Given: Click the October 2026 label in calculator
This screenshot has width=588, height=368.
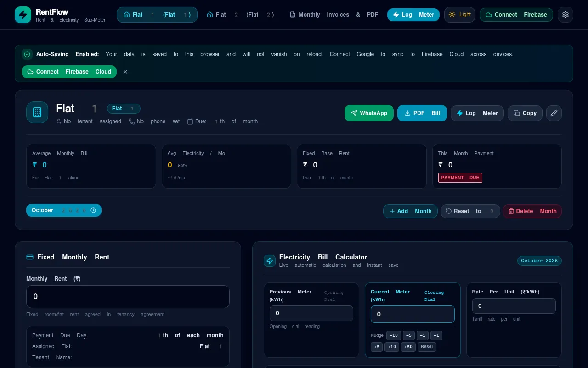Looking at the screenshot, I should [539, 261].
